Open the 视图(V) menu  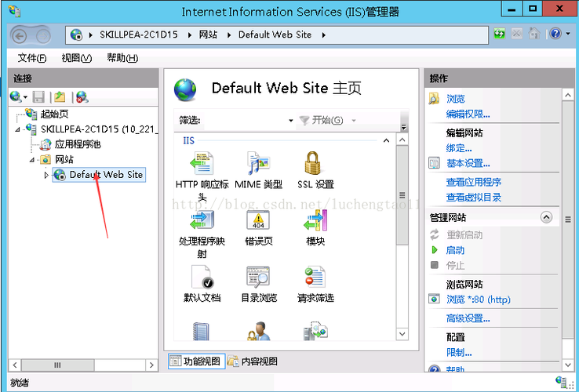(x=76, y=58)
